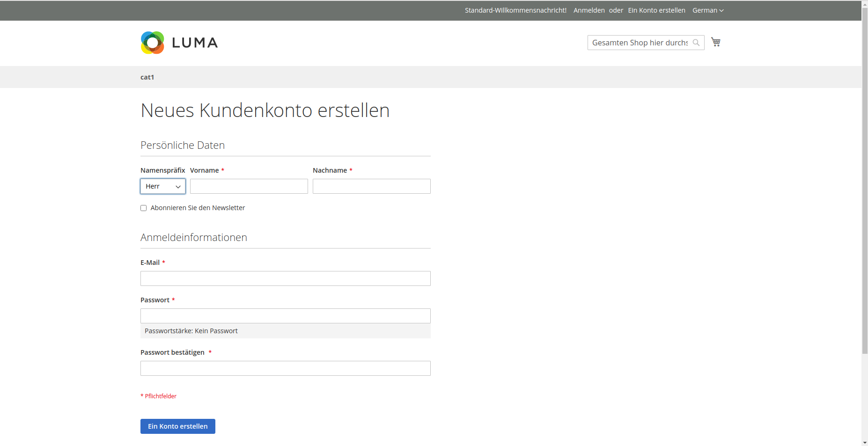
Task: Click the scrollbar down arrow
Action: 865,443
